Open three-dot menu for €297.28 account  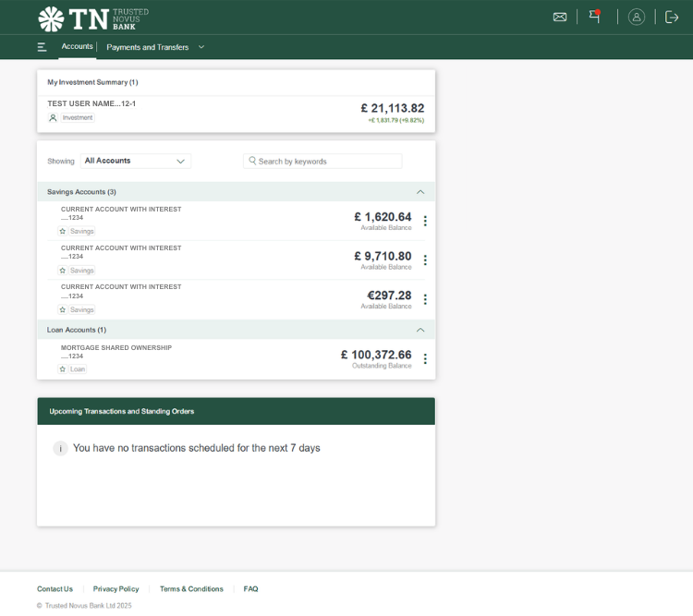click(x=425, y=299)
